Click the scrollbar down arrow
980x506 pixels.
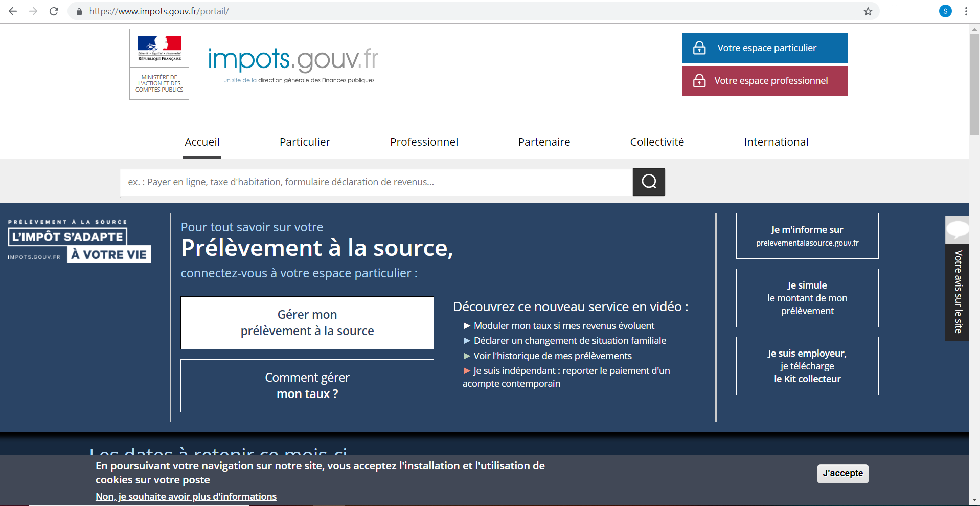974,500
